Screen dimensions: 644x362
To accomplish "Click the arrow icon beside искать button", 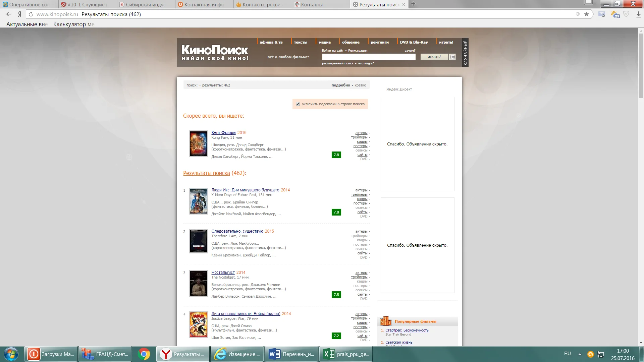I will click(452, 57).
